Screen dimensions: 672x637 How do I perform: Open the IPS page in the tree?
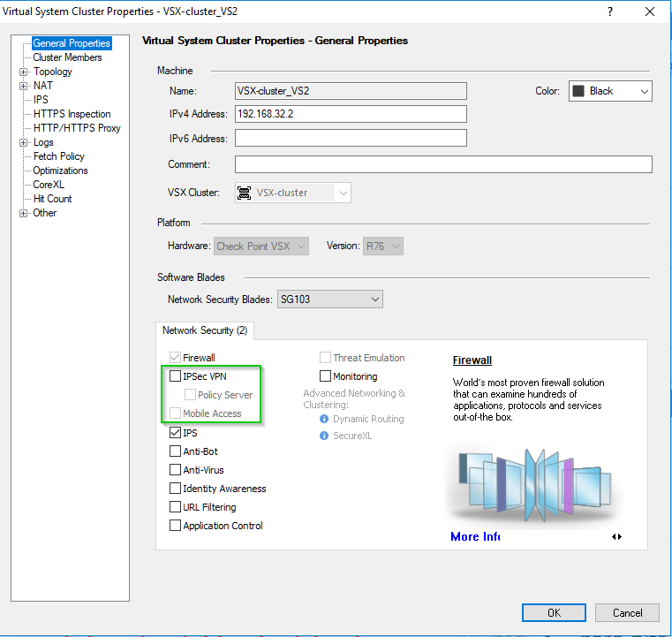[41, 100]
